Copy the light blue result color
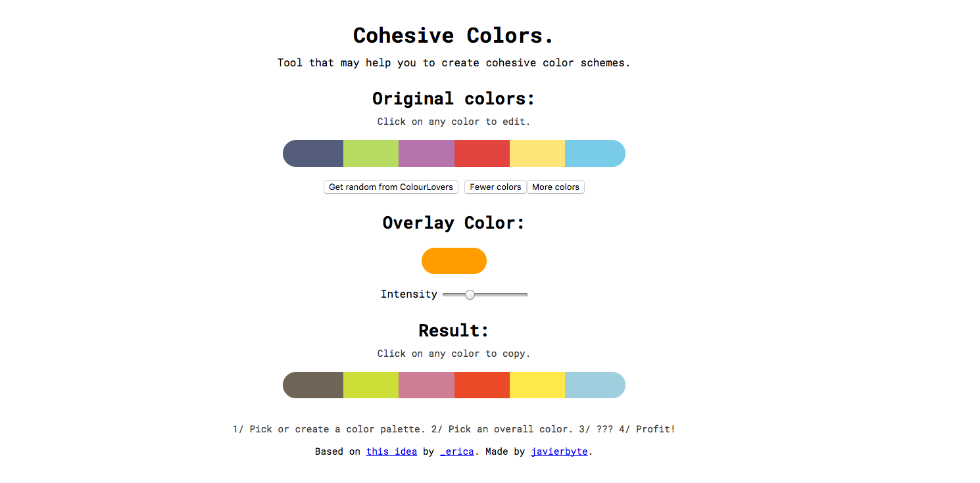 (595, 385)
